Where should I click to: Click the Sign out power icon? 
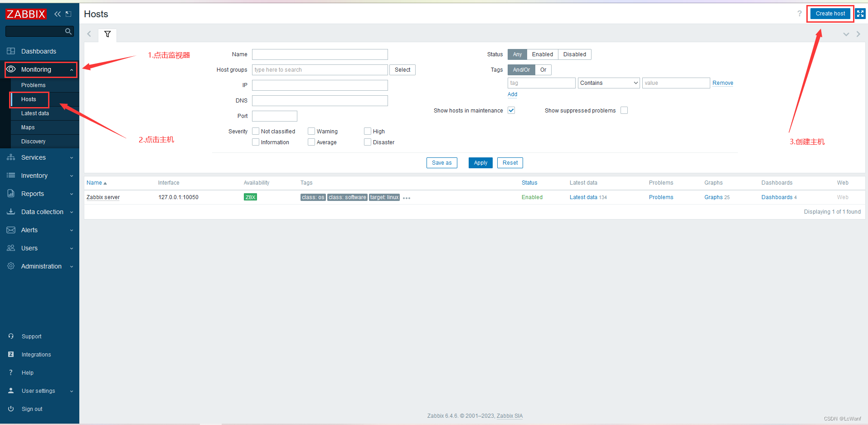pos(11,409)
